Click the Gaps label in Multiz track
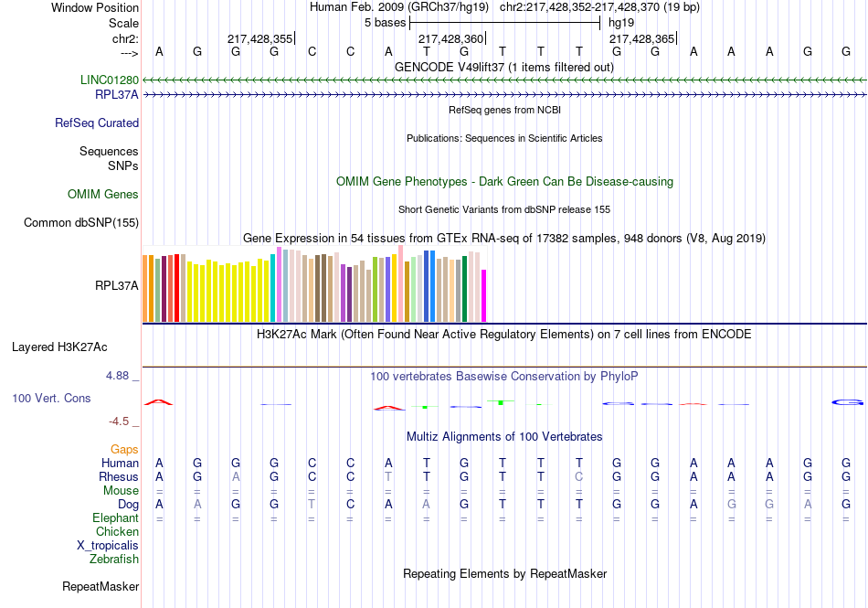 pyautogui.click(x=124, y=450)
